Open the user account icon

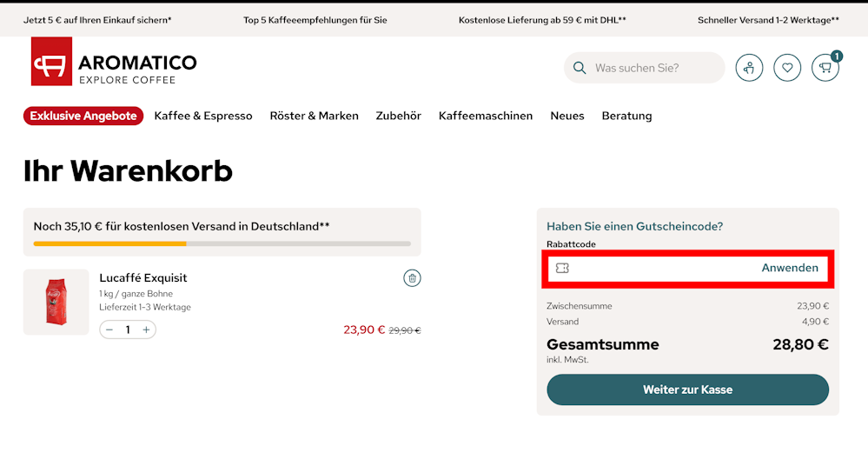point(749,68)
